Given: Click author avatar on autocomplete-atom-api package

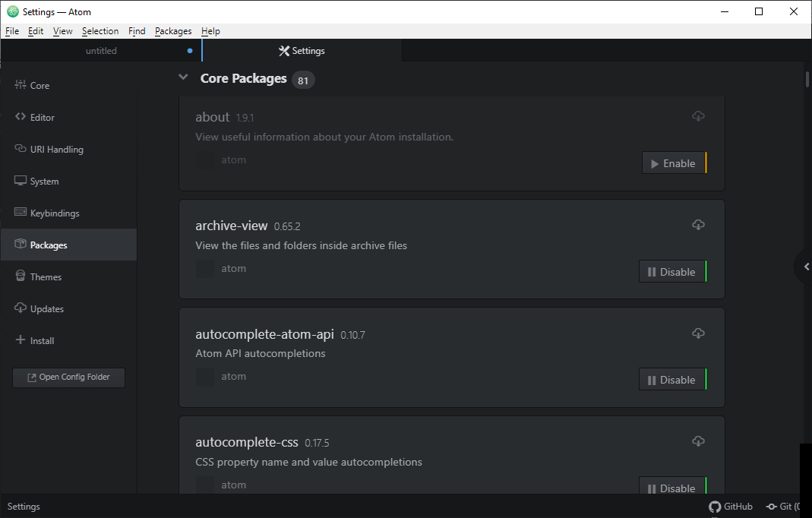Looking at the screenshot, I should [x=204, y=377].
